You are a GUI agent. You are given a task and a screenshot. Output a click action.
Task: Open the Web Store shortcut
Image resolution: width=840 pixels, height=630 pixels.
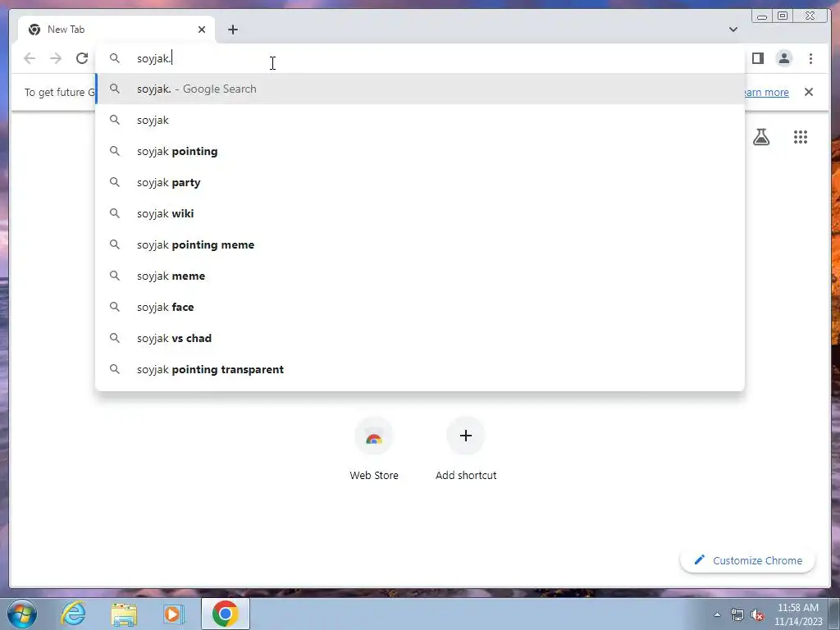click(374, 449)
